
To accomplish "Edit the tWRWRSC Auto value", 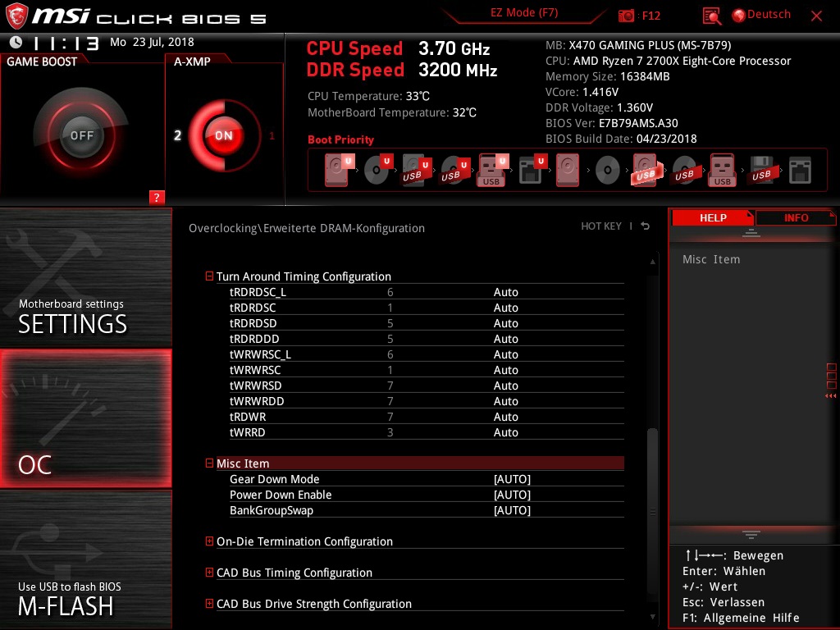I will (505, 370).
